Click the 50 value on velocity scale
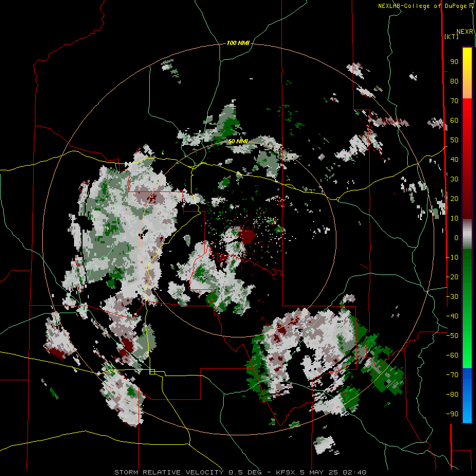 pyautogui.click(x=454, y=140)
